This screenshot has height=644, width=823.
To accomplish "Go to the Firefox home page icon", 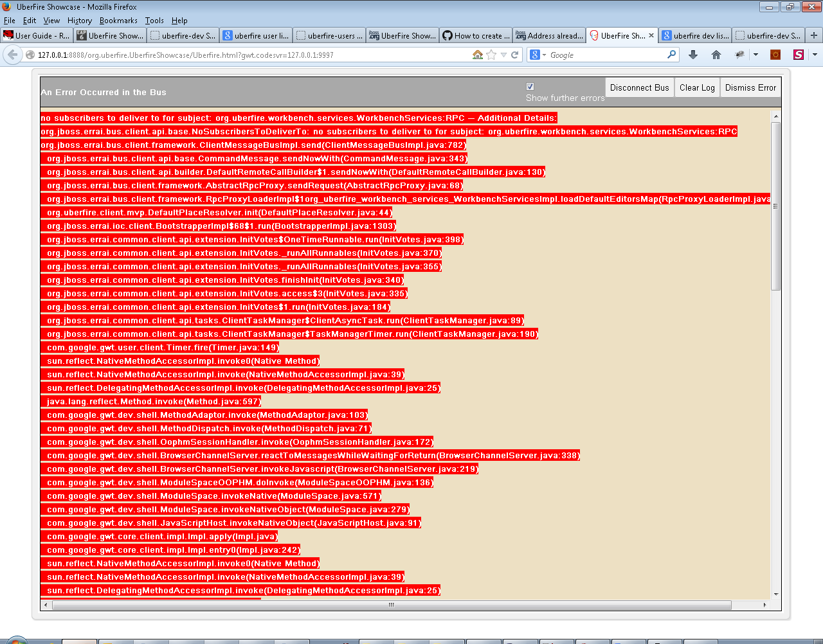I will pyautogui.click(x=716, y=55).
